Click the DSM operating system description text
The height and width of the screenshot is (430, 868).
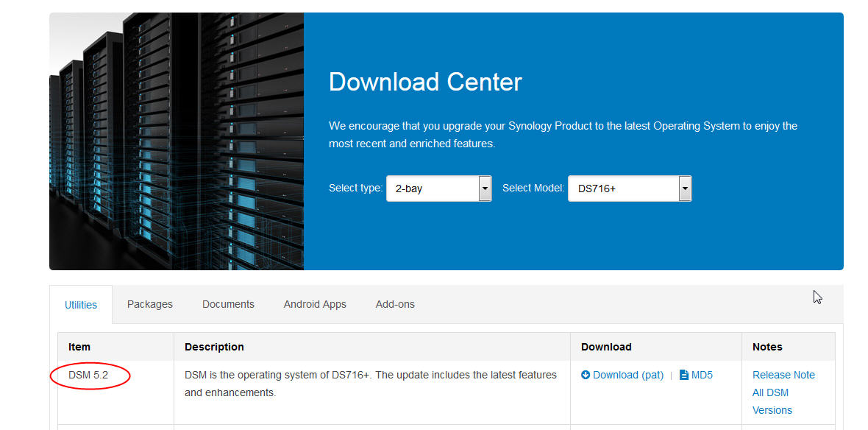370,384
